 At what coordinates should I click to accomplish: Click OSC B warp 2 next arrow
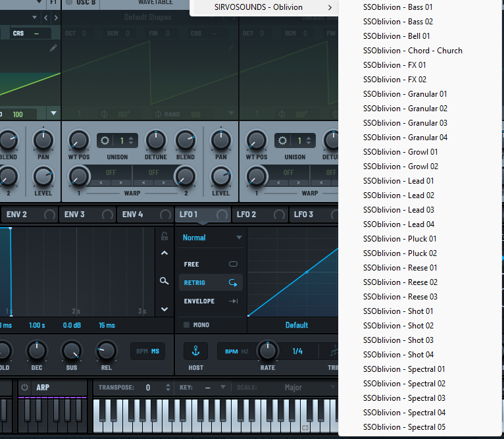(164, 183)
